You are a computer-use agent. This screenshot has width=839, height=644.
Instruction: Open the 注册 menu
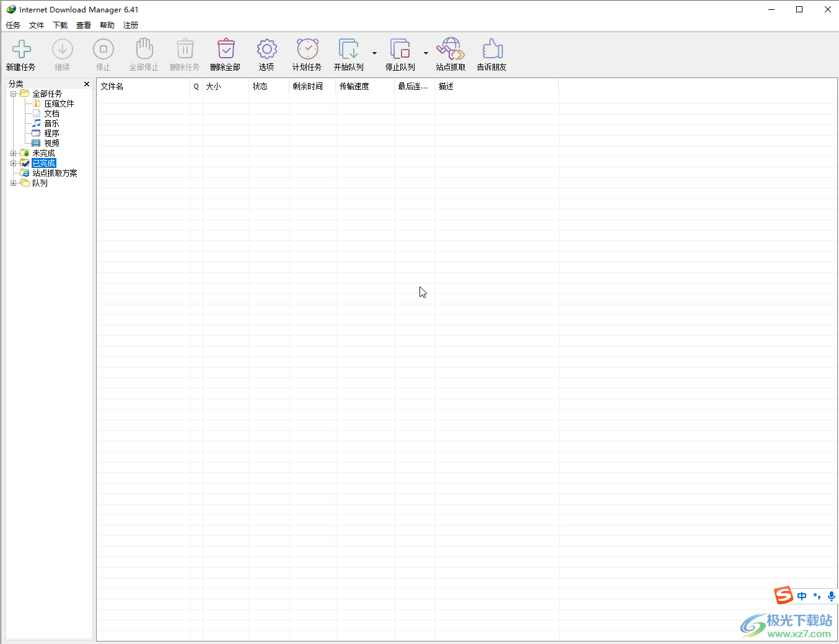(131, 25)
